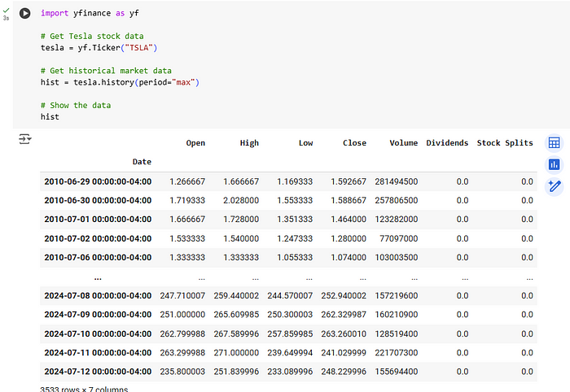Click the High column header
Viewport: 570px width, 392px height.
[x=249, y=143]
